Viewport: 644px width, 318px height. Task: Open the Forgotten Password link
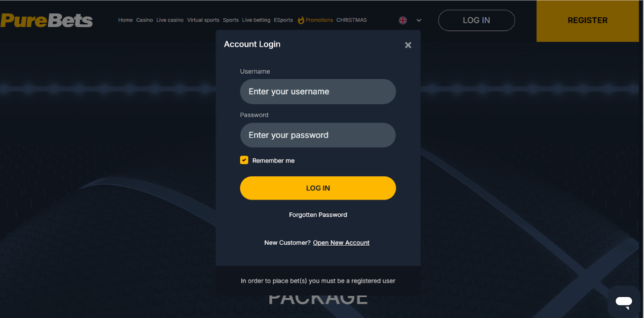pyautogui.click(x=318, y=214)
